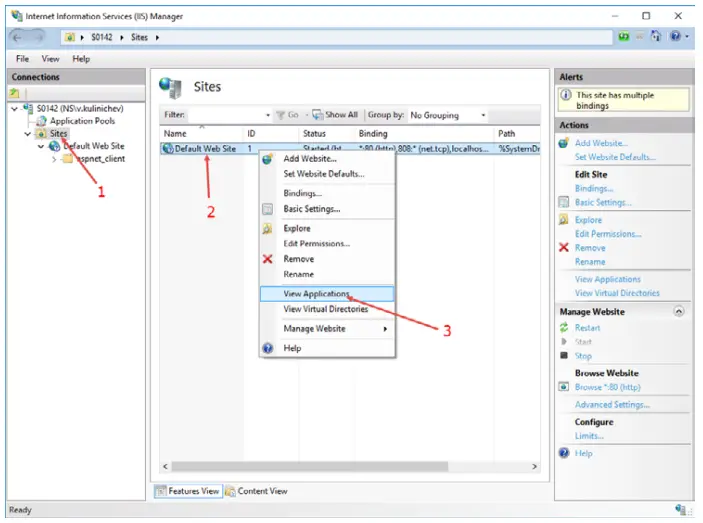The width and height of the screenshot is (703, 523).
Task: Click the Explore icon in context menu
Action: coord(267,229)
